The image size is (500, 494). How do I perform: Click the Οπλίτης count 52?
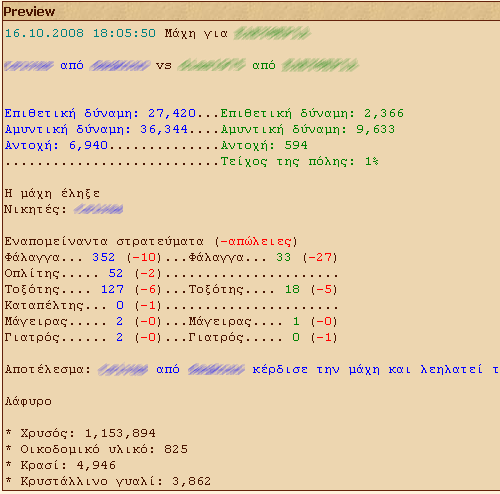click(116, 273)
